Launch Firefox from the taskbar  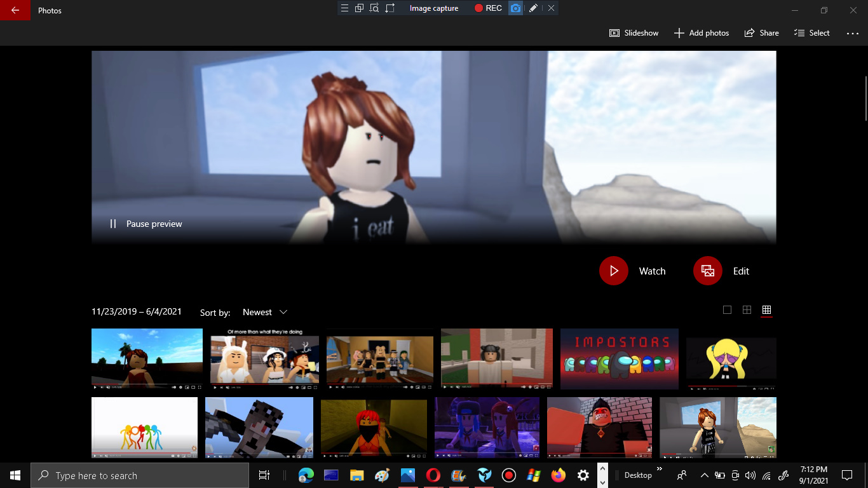[558, 475]
